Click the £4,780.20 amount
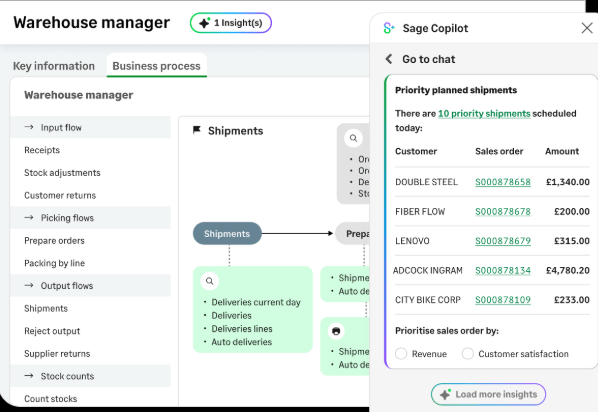This screenshot has width=598, height=412. [x=568, y=270]
